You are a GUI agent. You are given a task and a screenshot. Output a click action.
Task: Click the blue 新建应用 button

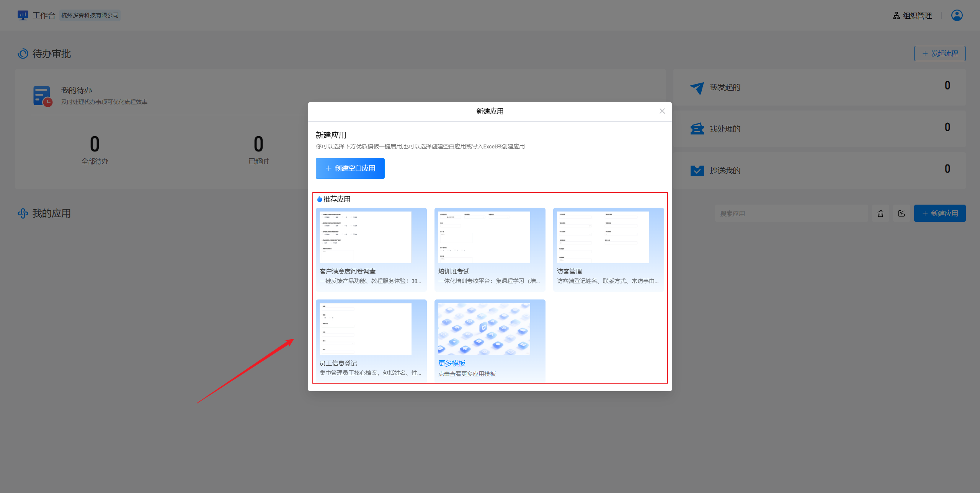tap(939, 213)
